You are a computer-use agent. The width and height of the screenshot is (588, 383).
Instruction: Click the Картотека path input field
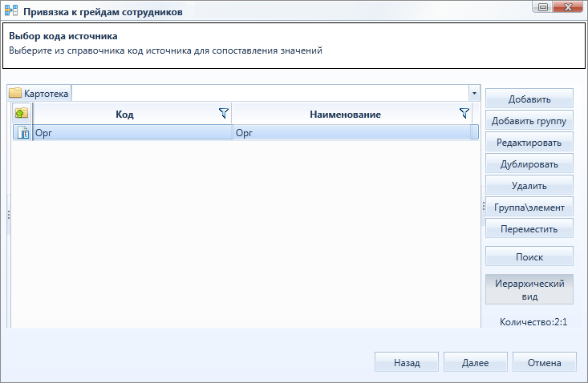point(270,93)
